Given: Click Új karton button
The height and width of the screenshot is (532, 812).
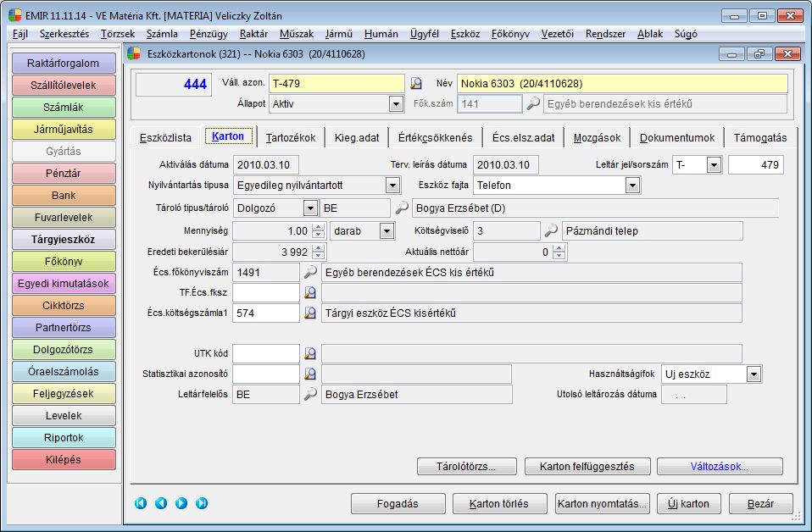Looking at the screenshot, I should [689, 503].
